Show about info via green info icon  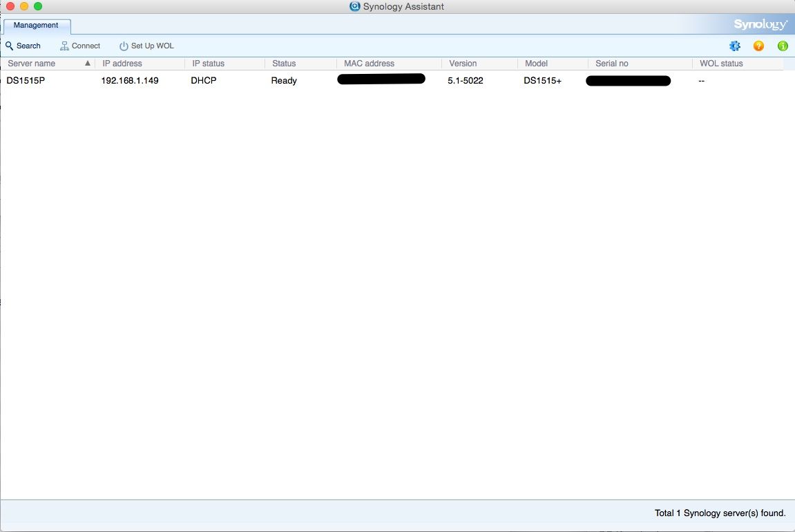point(783,46)
